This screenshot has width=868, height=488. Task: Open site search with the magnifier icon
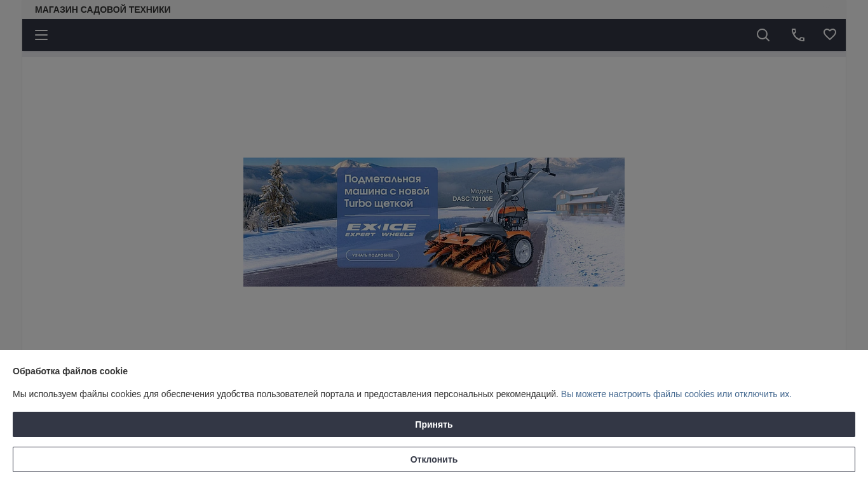(x=763, y=35)
